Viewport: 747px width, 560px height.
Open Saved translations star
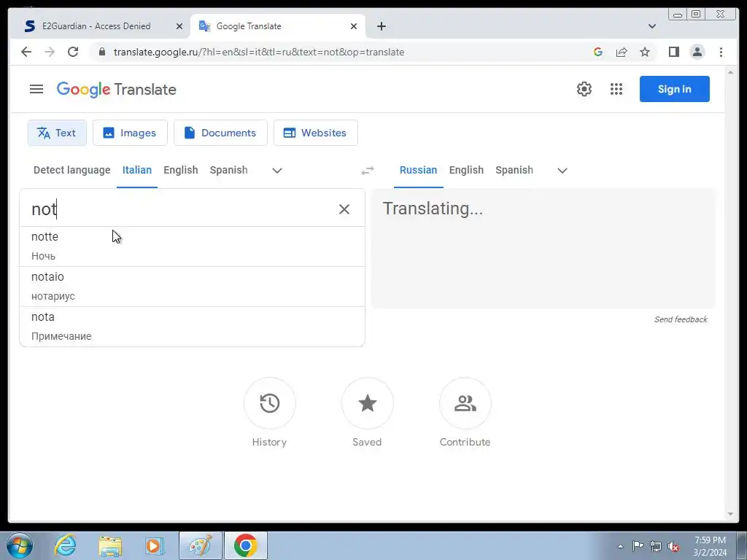coord(368,403)
